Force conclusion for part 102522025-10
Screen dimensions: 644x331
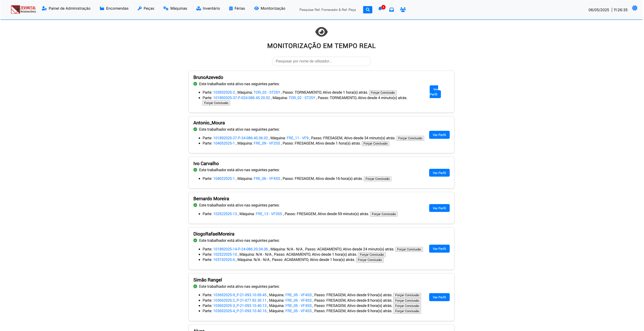tap(372, 255)
